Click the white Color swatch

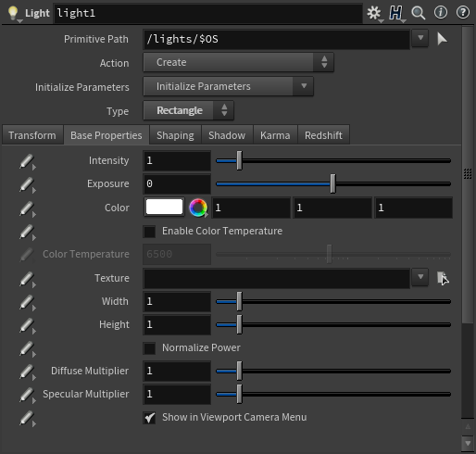pyautogui.click(x=164, y=207)
